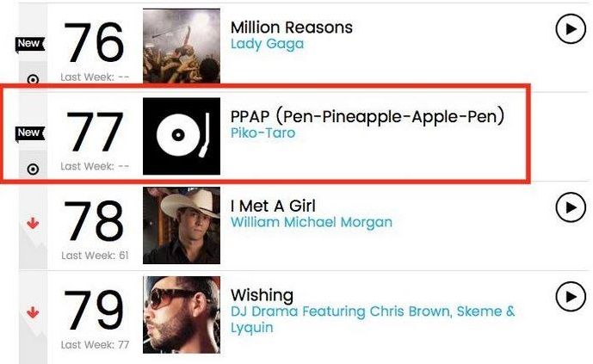Click the New badge on rank 77
The image size is (593, 364).
[30, 133]
